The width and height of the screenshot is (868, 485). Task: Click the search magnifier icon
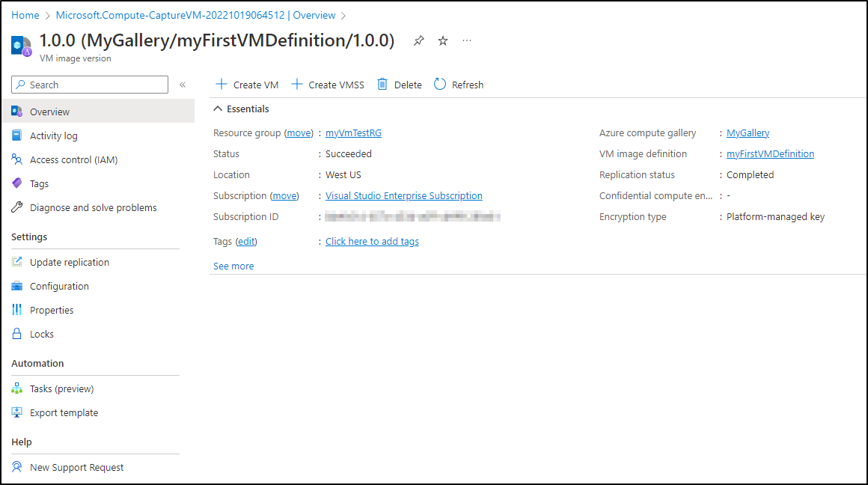(x=20, y=85)
